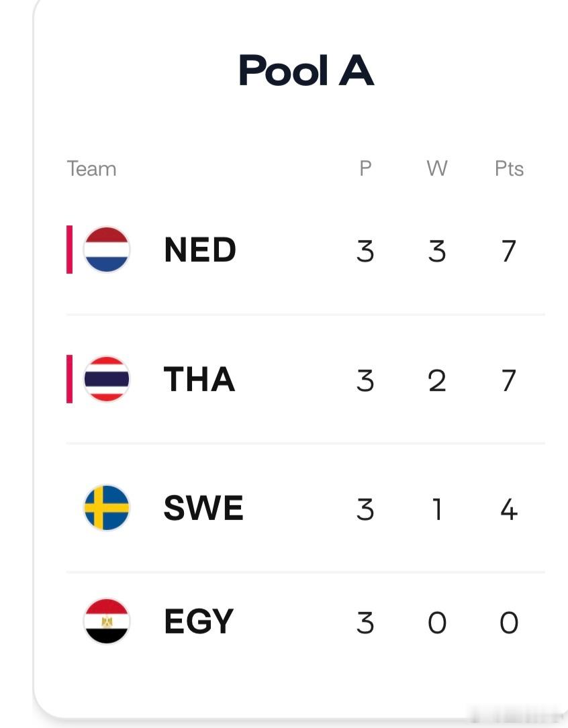Click the Thailand flag icon
The width and height of the screenshot is (568, 728).
106,379
